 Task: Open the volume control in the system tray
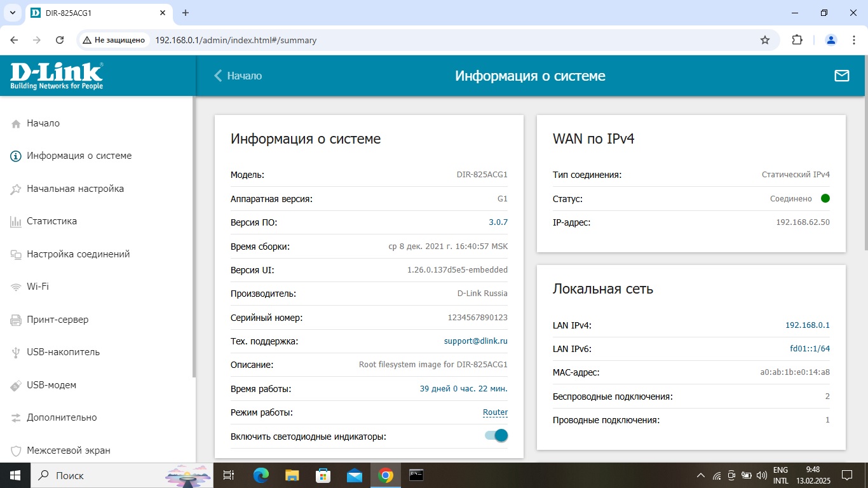(x=762, y=475)
